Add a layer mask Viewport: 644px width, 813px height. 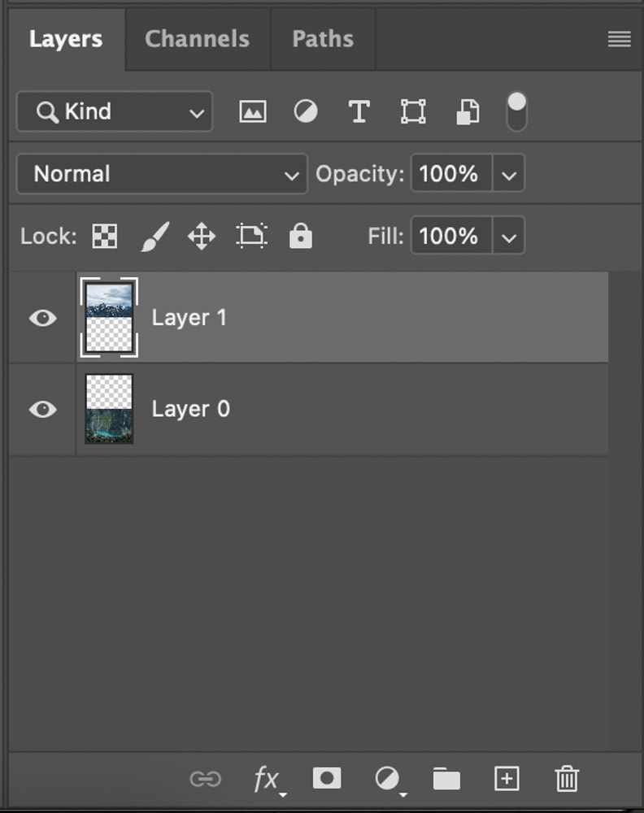point(327,778)
